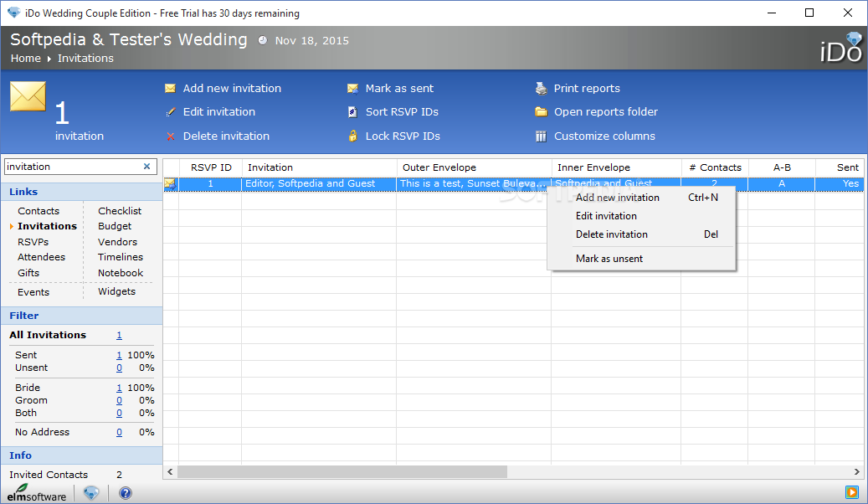Choose Delete invitation from the context menu

pyautogui.click(x=641, y=234)
